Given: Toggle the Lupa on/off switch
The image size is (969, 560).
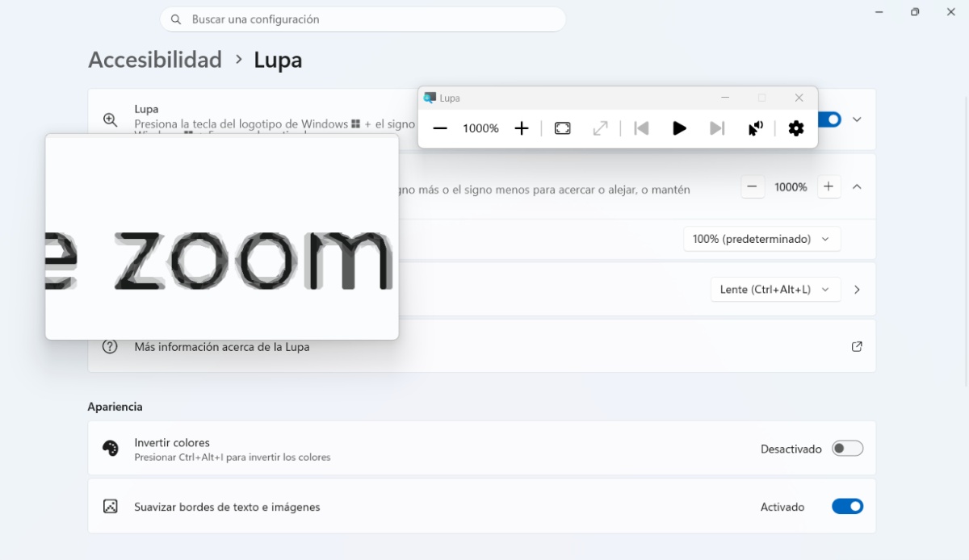Looking at the screenshot, I should tap(829, 119).
